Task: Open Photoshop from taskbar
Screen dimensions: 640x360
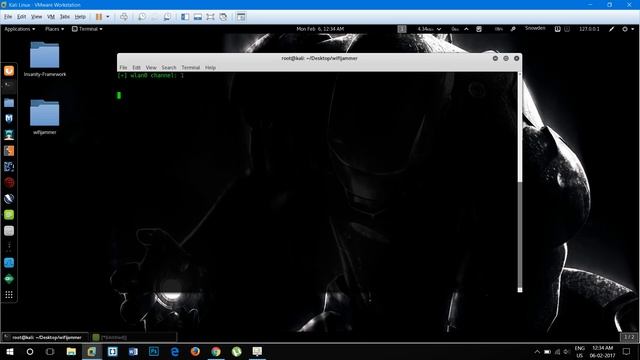Action: click(x=154, y=351)
